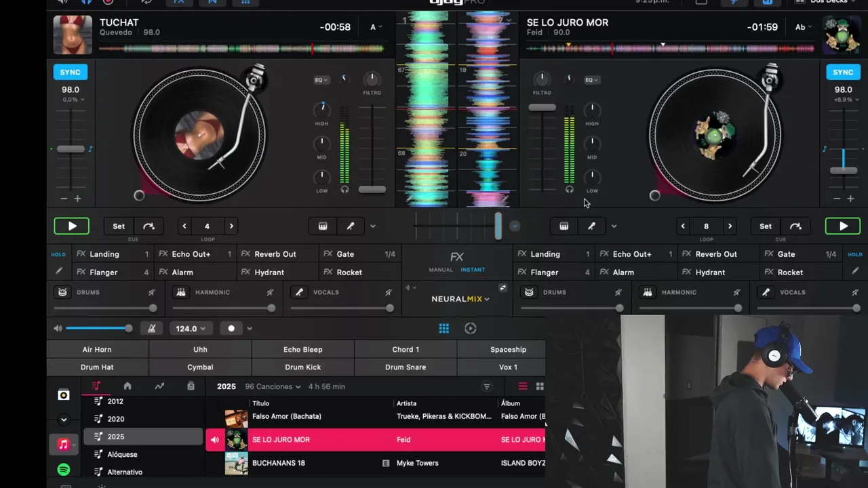868x488 pixels.
Task: Toggle HOLD for right deck FX
Action: click(x=855, y=254)
